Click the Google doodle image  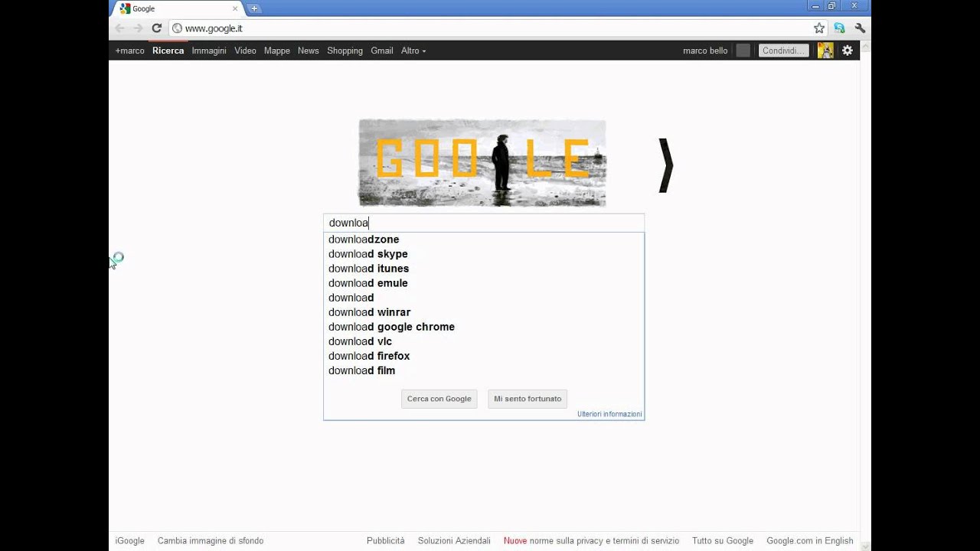(482, 163)
